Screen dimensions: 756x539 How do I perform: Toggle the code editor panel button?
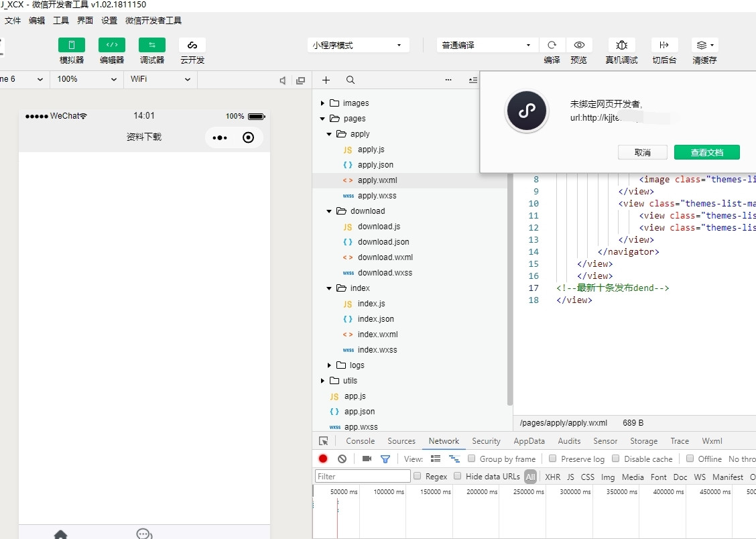[x=112, y=45]
